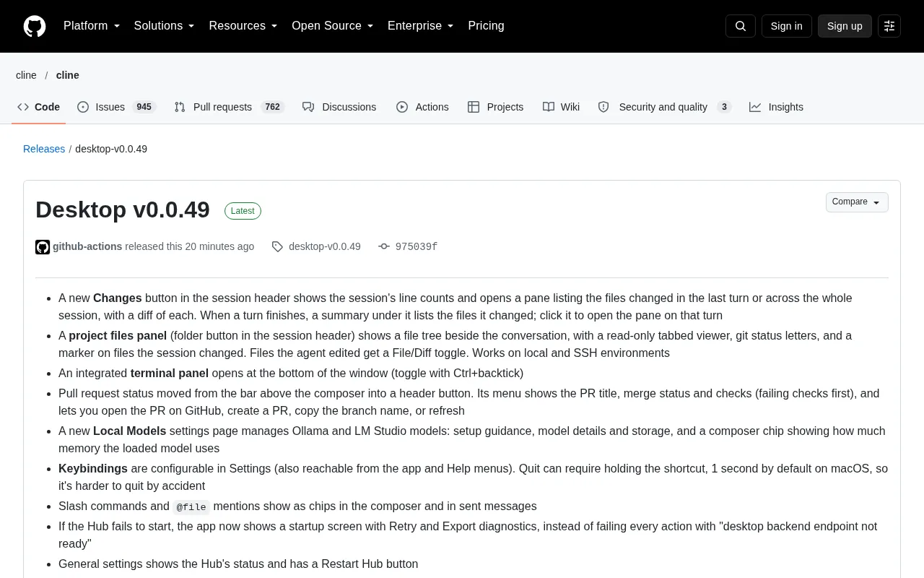The height and width of the screenshot is (578, 924).
Task: Open the appearance settings icon beside Sign up
Action: click(889, 26)
